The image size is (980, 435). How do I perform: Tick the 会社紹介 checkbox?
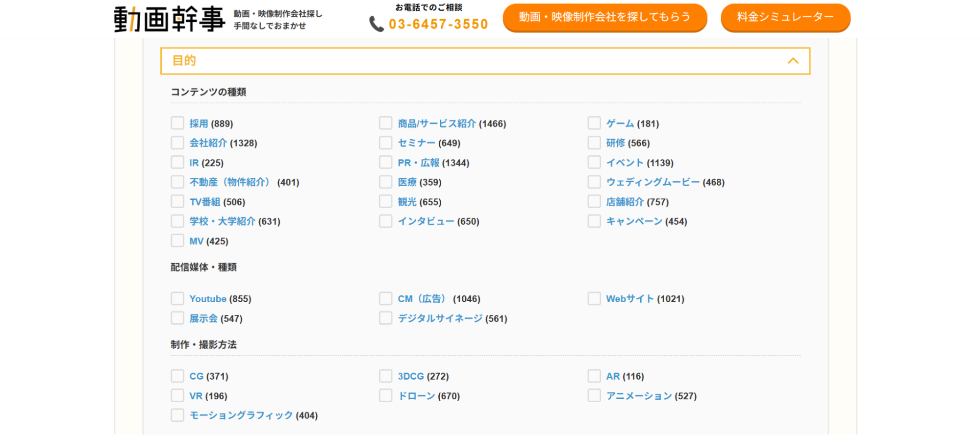(x=177, y=143)
